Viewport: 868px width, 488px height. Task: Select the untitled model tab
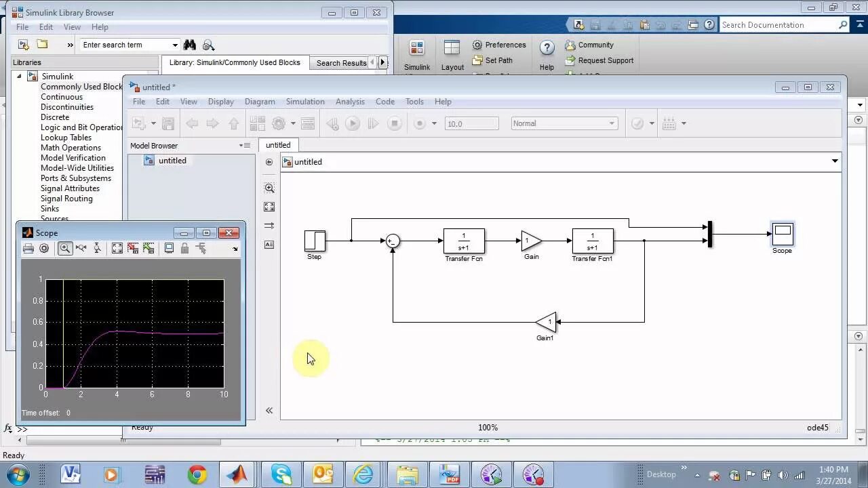[x=278, y=145]
